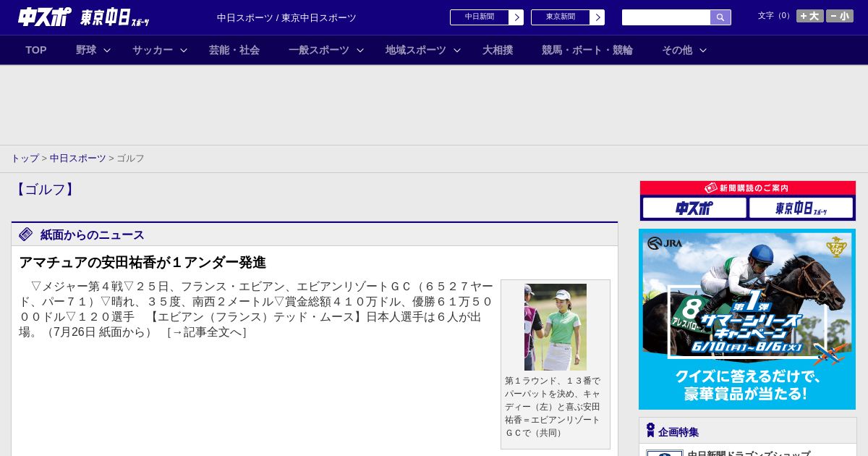Click the 中日スポーツ breadcrumb link
Viewport: 868px width, 456px height.
pyautogui.click(x=78, y=158)
